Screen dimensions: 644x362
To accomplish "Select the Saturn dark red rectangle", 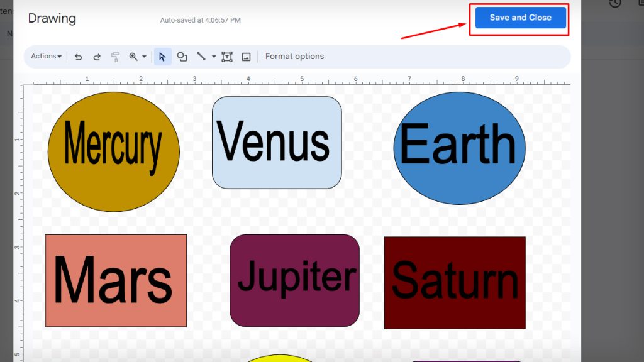I will pos(453,282).
